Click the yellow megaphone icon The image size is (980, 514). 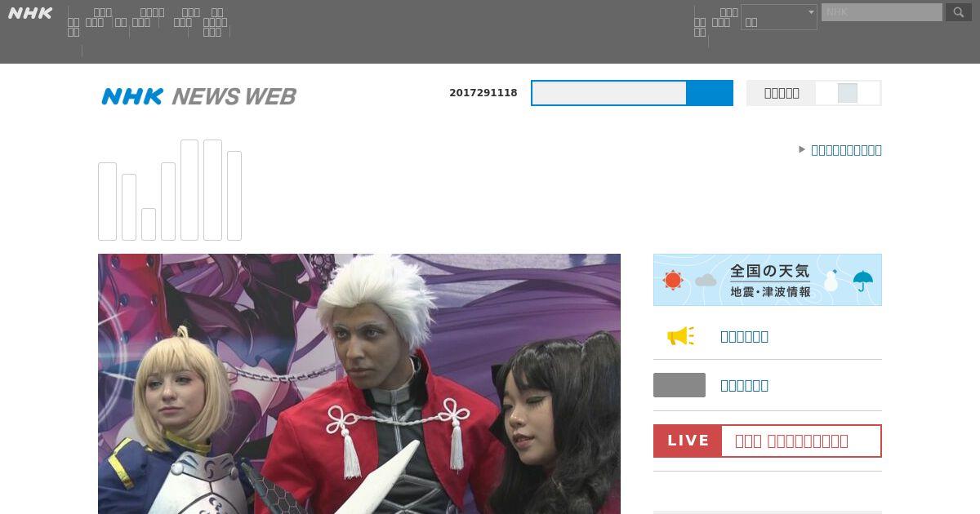(x=680, y=336)
